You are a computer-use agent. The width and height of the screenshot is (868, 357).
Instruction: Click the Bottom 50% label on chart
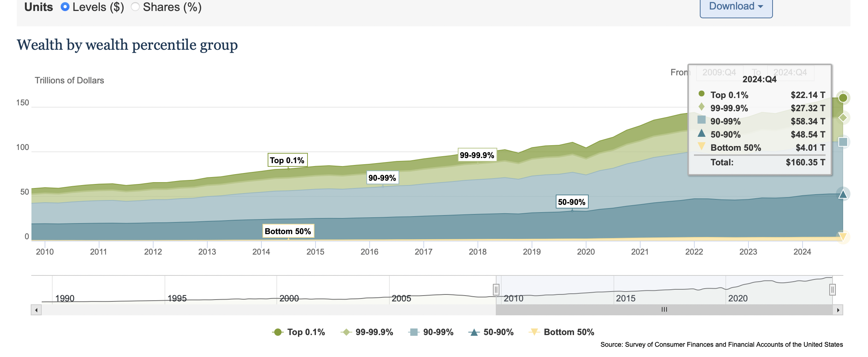[x=288, y=231]
